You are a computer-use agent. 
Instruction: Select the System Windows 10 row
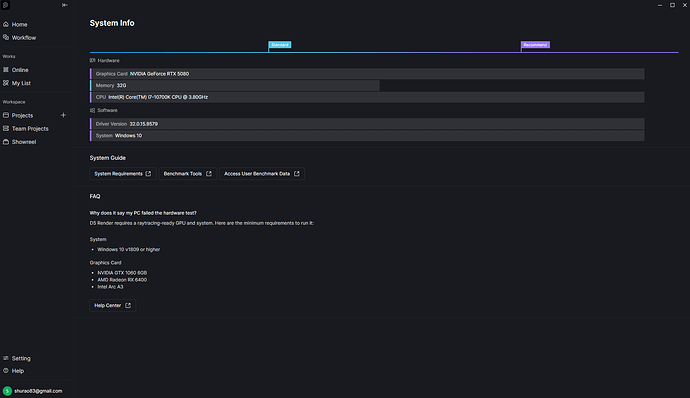pyautogui.click(x=367, y=136)
